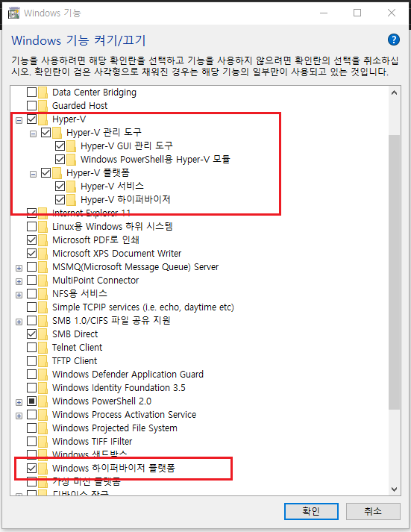Uncheck Microsoft XPS Document Writer checkbox
Viewport: 411px width, 532px height.
click(x=31, y=253)
